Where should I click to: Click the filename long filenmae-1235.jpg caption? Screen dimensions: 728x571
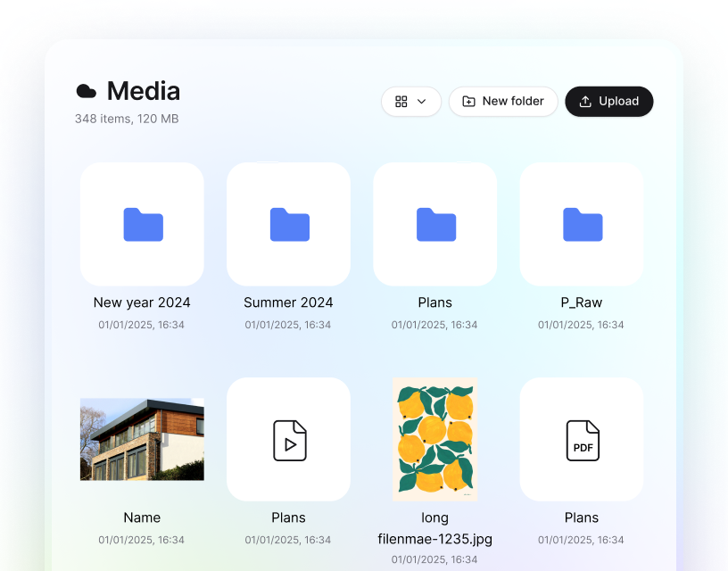[434, 529]
